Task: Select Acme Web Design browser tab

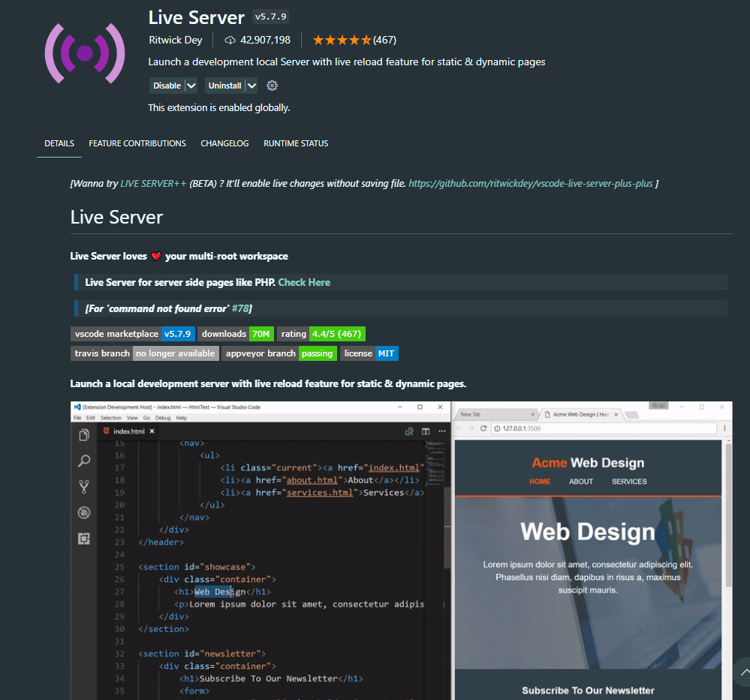Action: click(580, 415)
